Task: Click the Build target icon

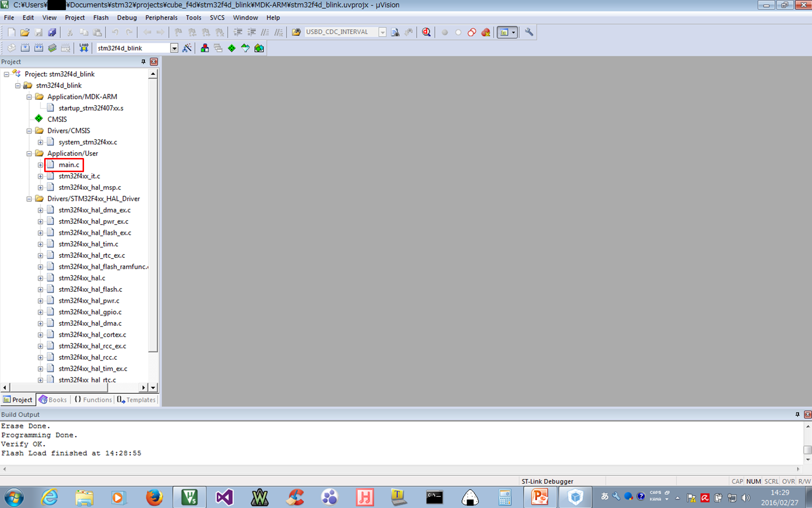Action: (25, 48)
